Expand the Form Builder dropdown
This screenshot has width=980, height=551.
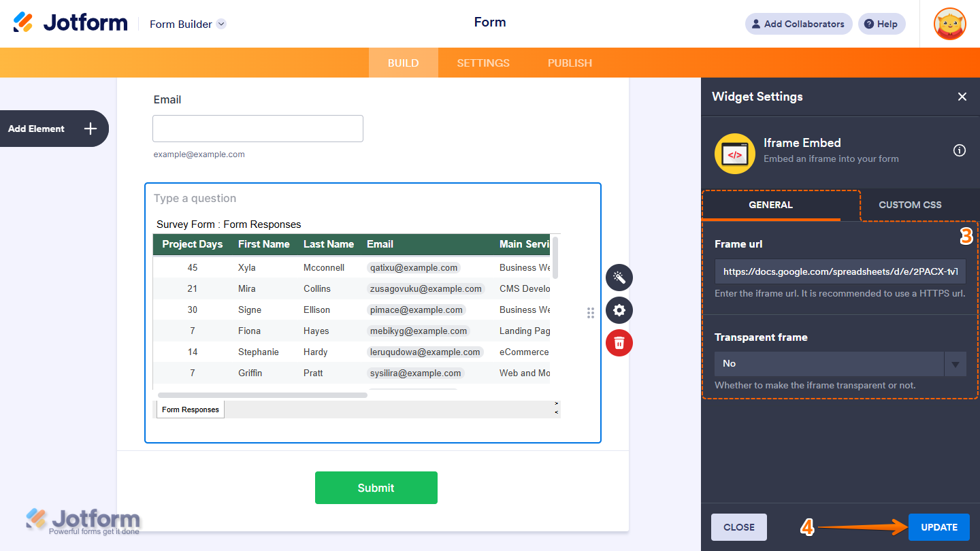[x=221, y=24]
